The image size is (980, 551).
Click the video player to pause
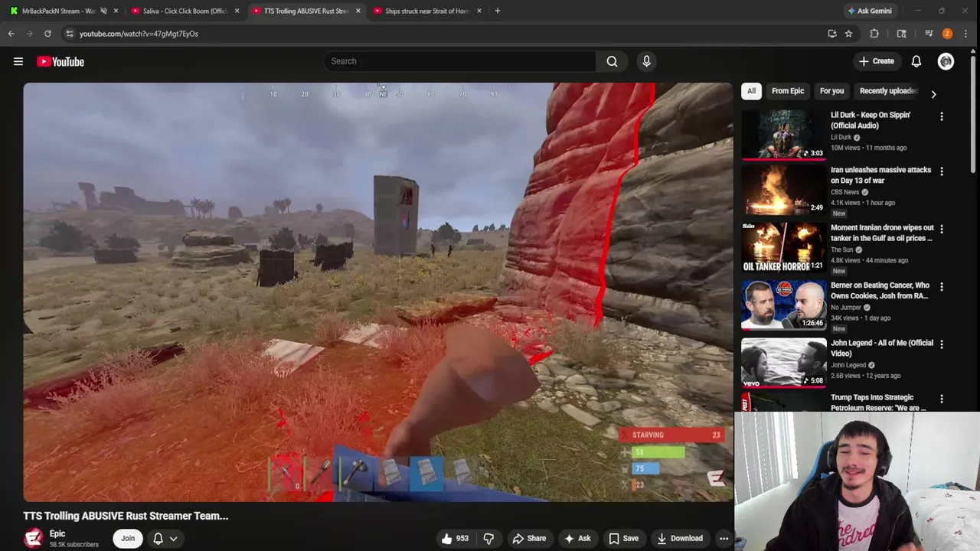(x=378, y=292)
